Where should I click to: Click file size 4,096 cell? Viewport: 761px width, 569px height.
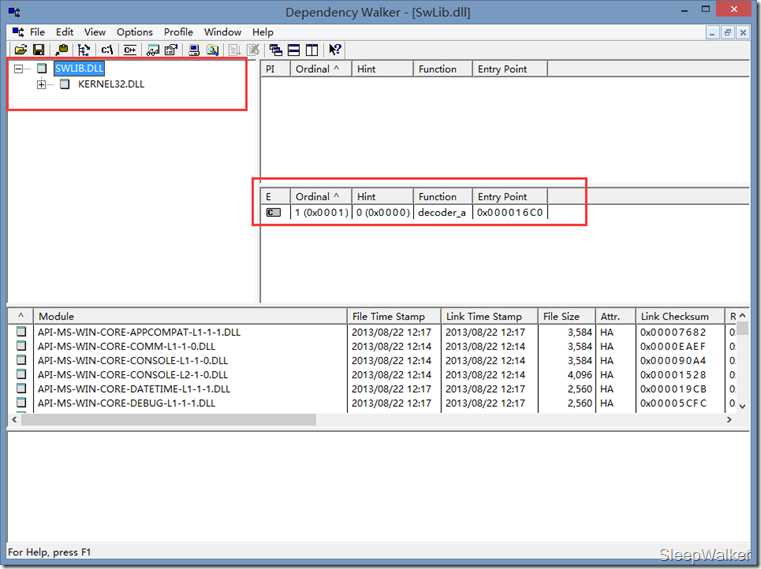pos(579,374)
